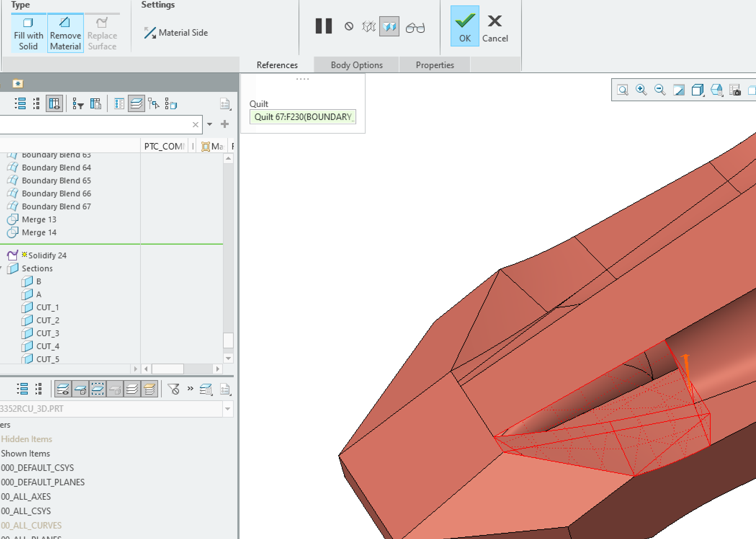
Task: Open the Body Options panel
Action: 357,65
